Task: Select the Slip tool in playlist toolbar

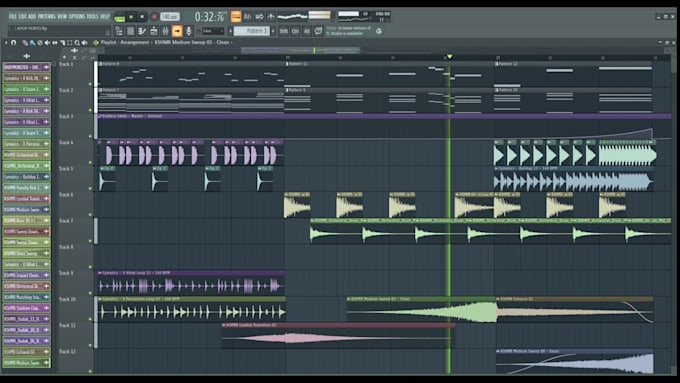Action: coord(55,43)
